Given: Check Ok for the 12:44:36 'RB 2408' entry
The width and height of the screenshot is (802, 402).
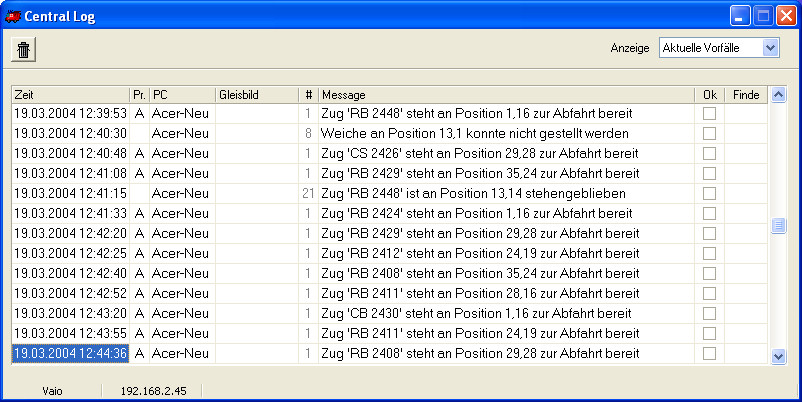Looking at the screenshot, I should 709,353.
